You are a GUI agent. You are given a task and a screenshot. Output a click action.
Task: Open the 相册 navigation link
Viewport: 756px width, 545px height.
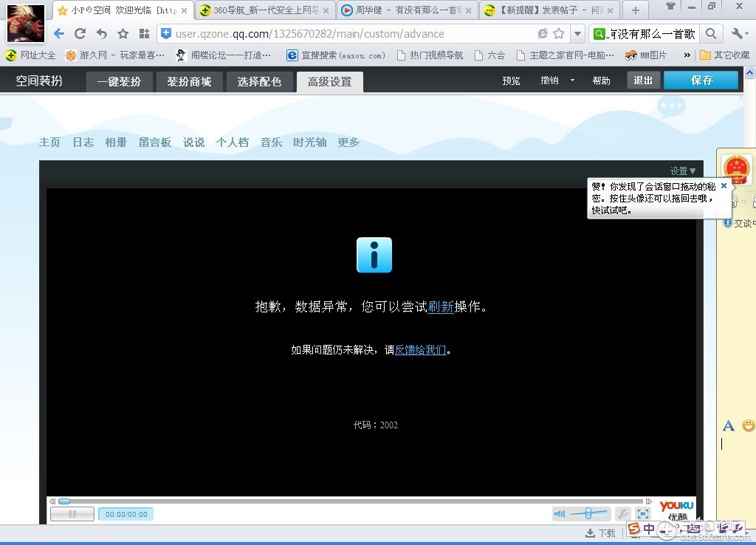pos(116,143)
